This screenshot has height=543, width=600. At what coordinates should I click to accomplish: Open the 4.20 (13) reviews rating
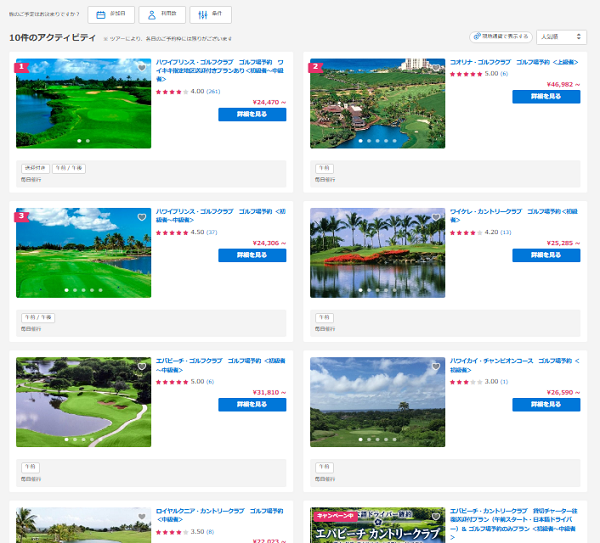coord(480,232)
